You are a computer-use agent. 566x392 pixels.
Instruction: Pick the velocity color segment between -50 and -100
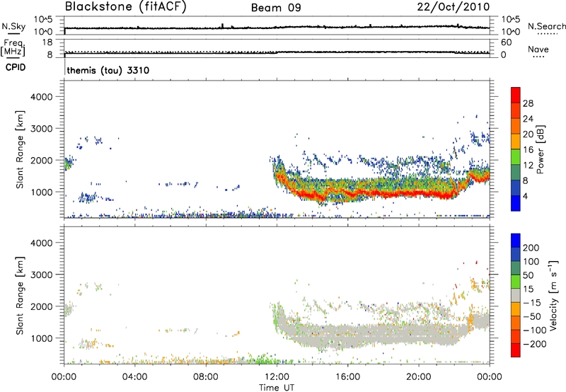coord(516,323)
